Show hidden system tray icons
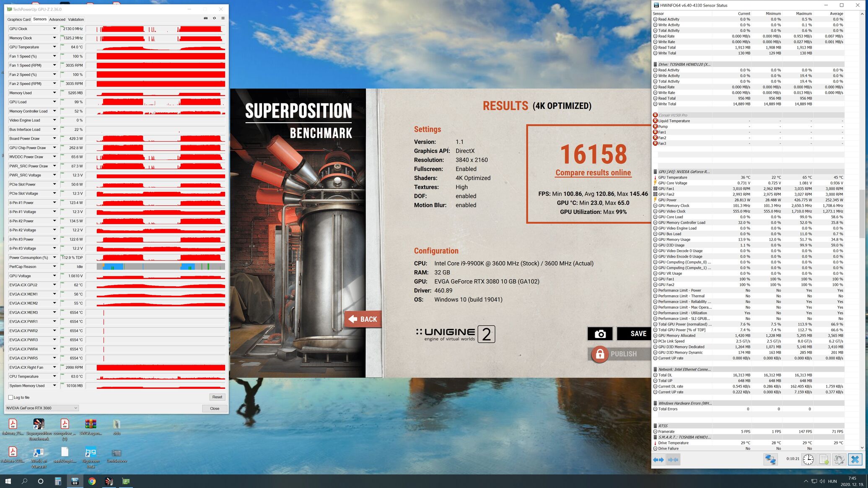Image resolution: width=868 pixels, height=488 pixels. click(x=806, y=481)
